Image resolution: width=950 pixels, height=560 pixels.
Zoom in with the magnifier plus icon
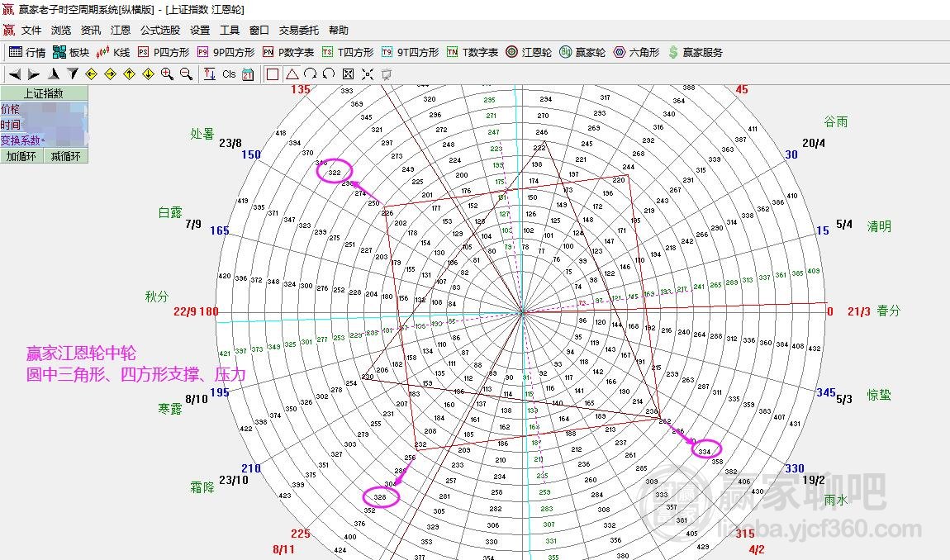[x=167, y=74]
